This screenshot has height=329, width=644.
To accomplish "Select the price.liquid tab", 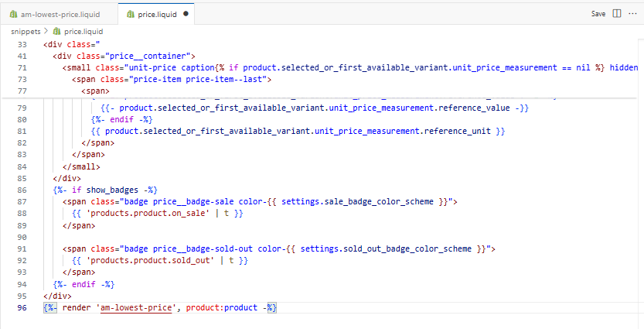I will [157, 13].
